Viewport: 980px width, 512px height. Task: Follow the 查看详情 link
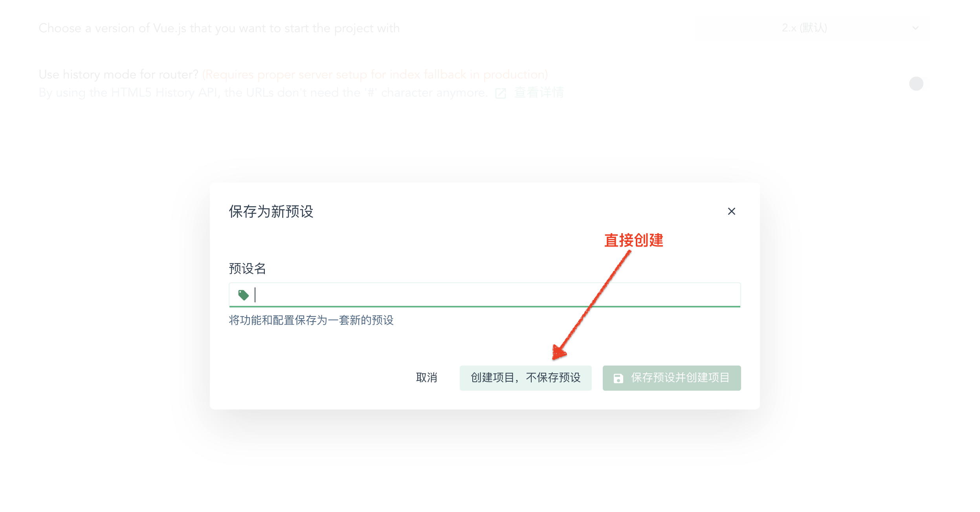(539, 92)
